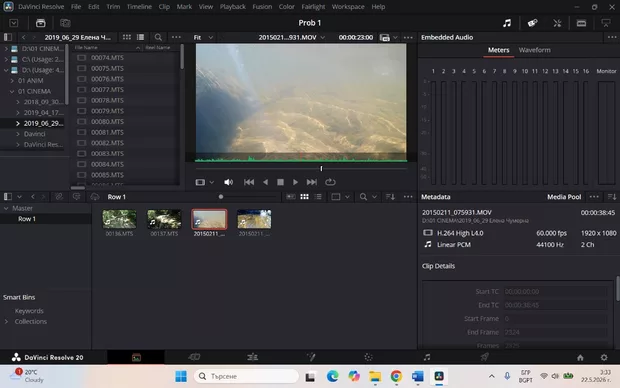Toggle viewer audio mute speaker icon
Screen dimensions: 620x388
pos(229,182)
